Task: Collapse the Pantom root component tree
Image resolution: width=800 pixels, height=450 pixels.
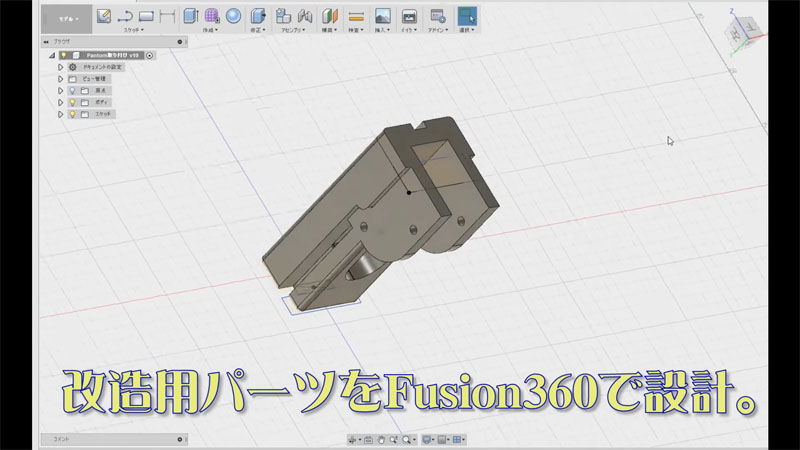Action: (52, 55)
